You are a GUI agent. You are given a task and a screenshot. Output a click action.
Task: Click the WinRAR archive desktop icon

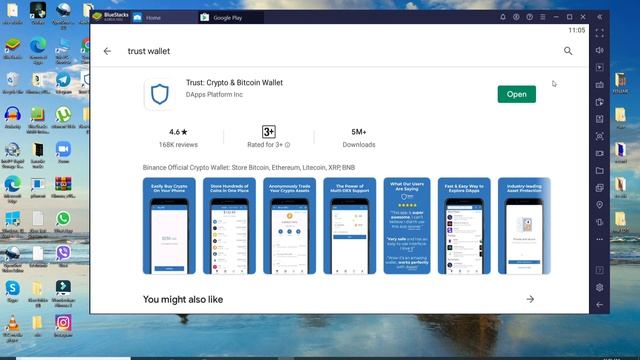click(x=63, y=187)
